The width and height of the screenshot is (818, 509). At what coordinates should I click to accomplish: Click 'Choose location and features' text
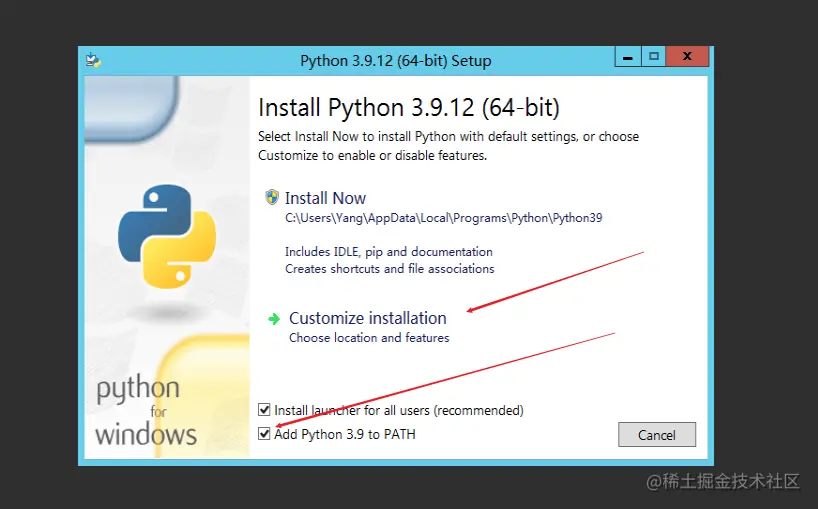tap(369, 338)
